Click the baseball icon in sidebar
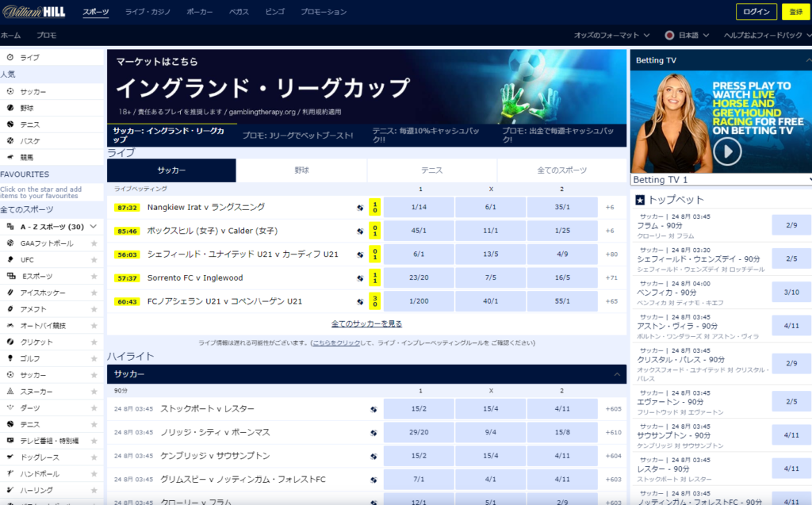Image resolution: width=812 pixels, height=505 pixels. tap(10, 108)
